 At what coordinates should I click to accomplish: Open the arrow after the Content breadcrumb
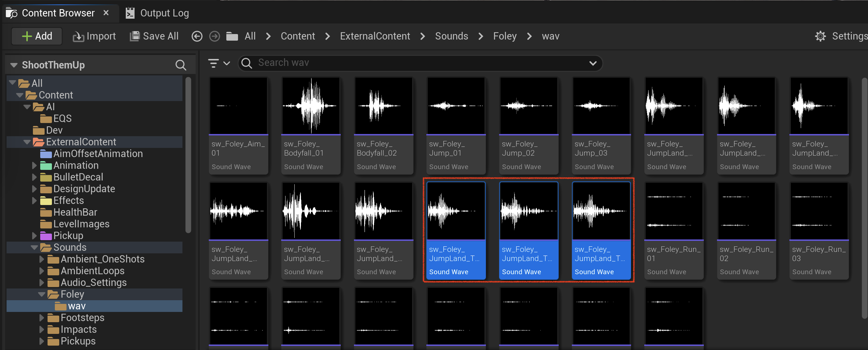point(328,36)
